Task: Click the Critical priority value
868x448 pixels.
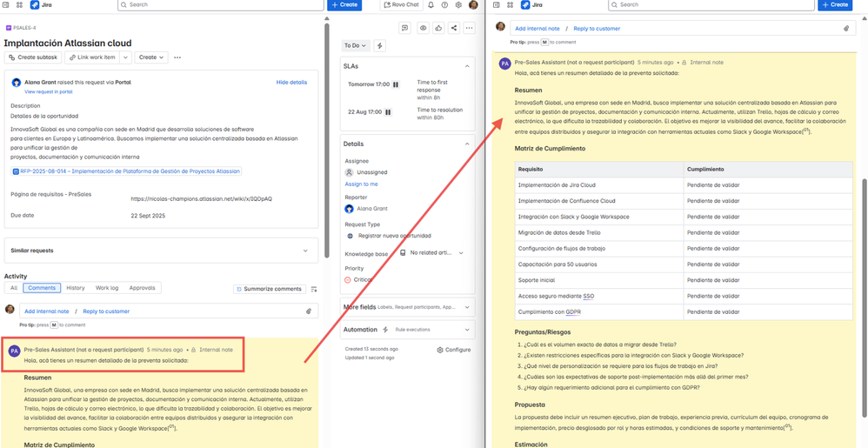Action: 357,279
